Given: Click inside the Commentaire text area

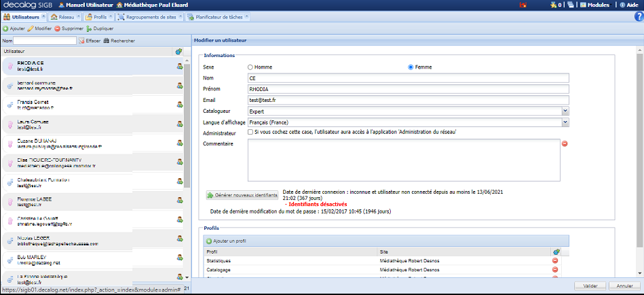Looking at the screenshot, I should (404, 160).
